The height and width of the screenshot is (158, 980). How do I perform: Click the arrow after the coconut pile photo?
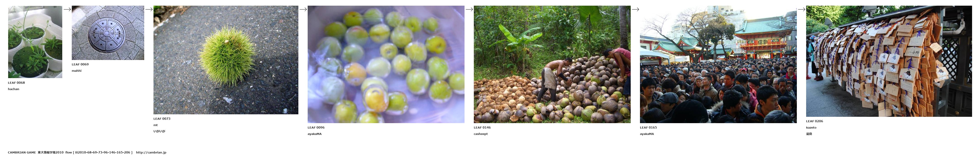pyautogui.click(x=635, y=10)
